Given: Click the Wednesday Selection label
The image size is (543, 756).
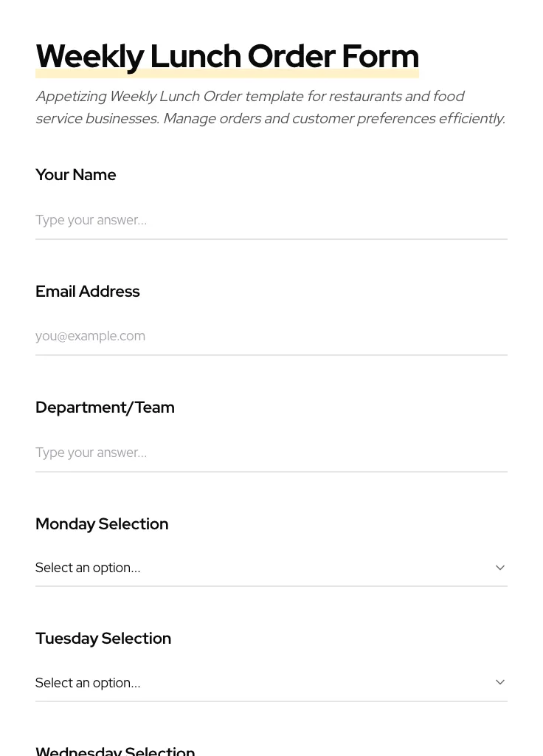Looking at the screenshot, I should click(x=115, y=750).
